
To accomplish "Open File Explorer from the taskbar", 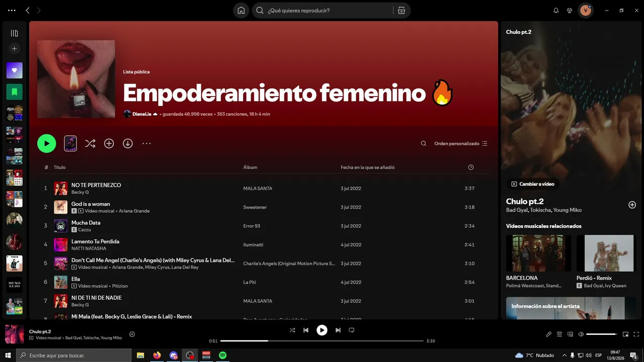I will tap(140, 355).
